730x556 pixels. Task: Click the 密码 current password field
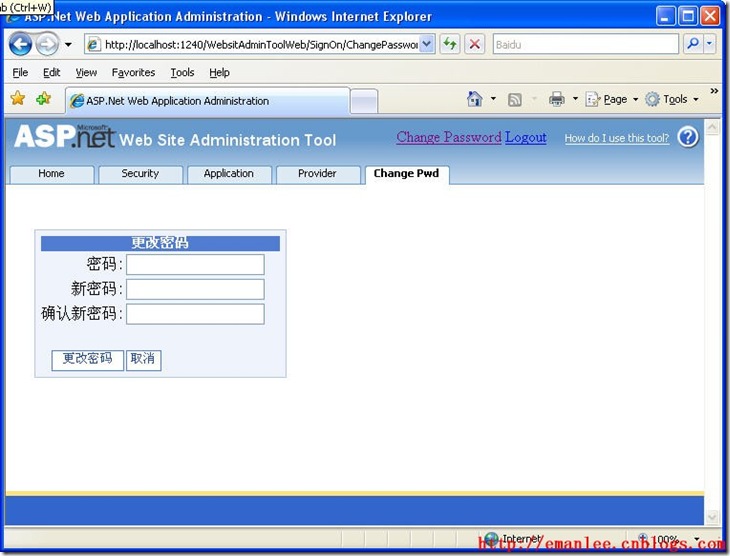click(x=195, y=264)
